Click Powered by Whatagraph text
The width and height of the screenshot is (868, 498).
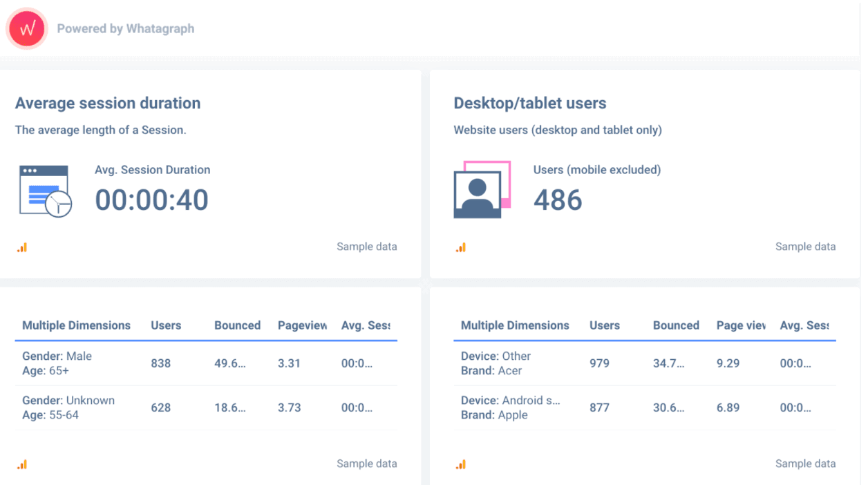(x=125, y=29)
